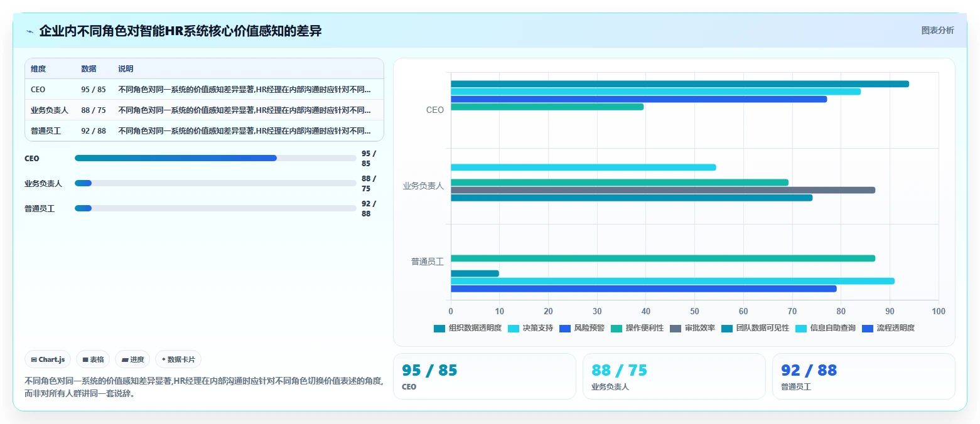Click table value 92 / 88
This screenshot has height=424, width=980.
coord(94,131)
